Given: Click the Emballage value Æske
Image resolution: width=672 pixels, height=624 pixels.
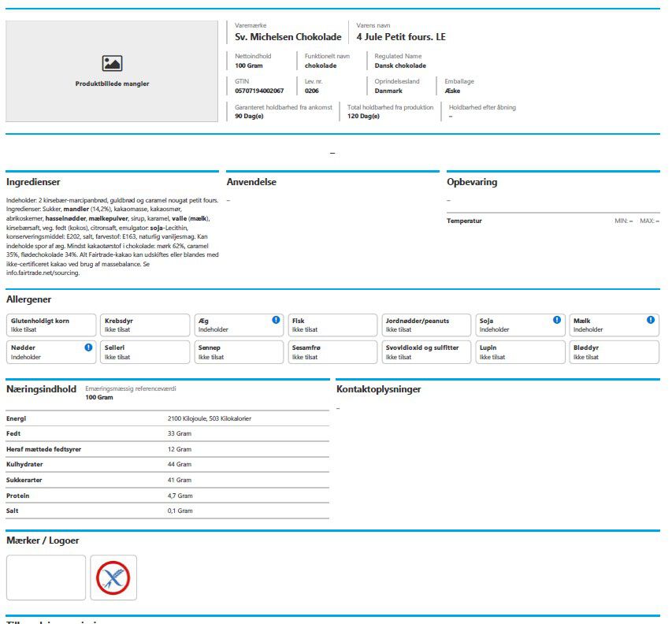Looking at the screenshot, I should coord(452,91).
